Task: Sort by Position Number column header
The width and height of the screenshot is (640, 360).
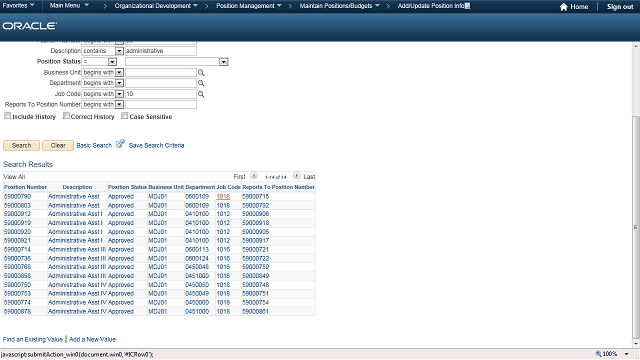Action: [x=25, y=187]
